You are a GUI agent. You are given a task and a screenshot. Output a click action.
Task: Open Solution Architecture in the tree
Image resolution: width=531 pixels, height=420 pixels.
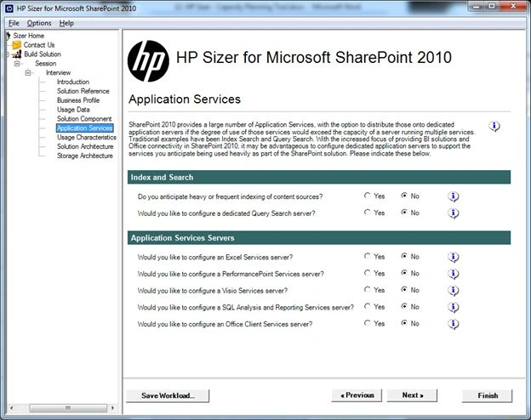click(x=85, y=146)
